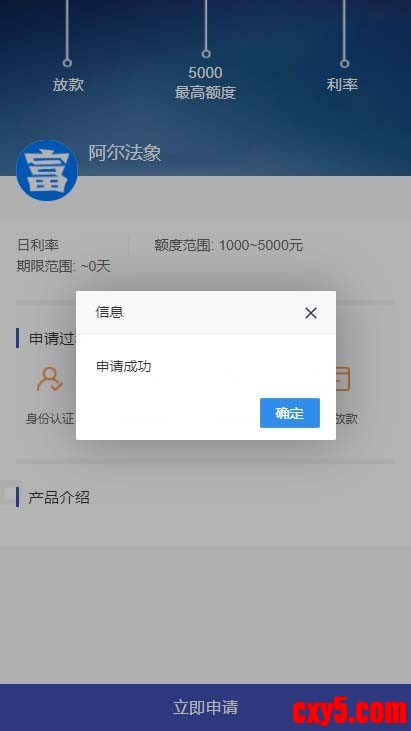Click the 日利率 label
Image resolution: width=411 pixels, height=731 pixels.
38,245
